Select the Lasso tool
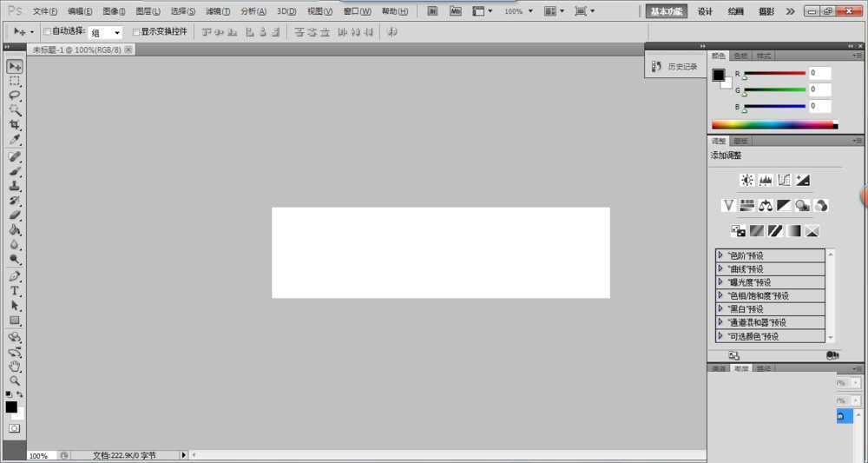 (x=15, y=95)
